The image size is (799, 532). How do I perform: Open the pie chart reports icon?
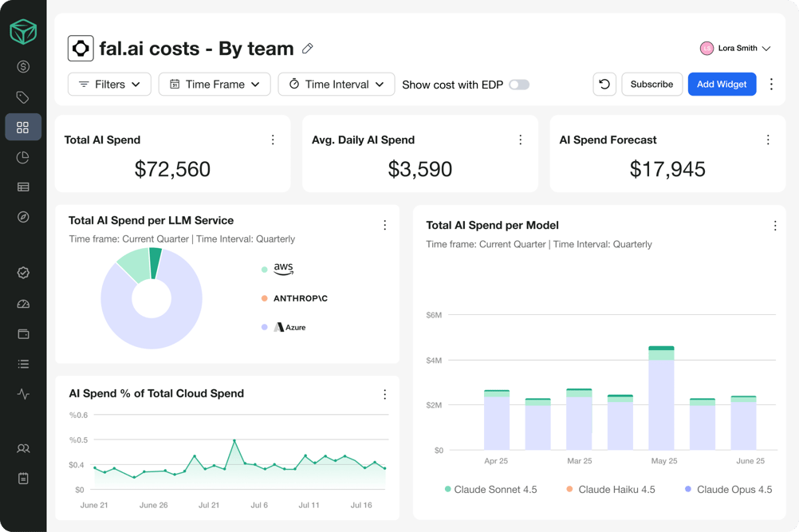pyautogui.click(x=23, y=157)
